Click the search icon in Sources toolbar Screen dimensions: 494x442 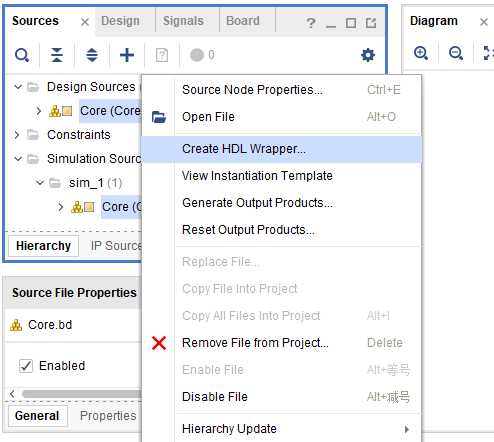tap(22, 55)
